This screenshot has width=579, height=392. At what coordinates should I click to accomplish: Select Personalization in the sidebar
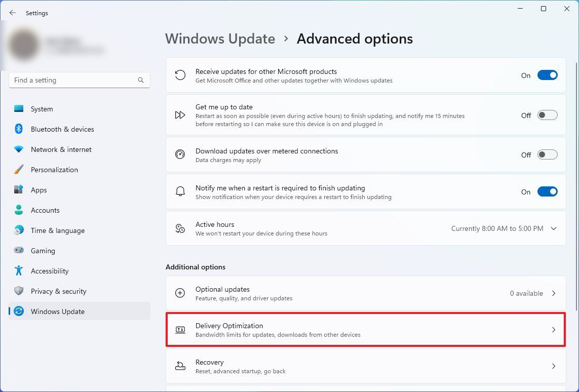point(80,170)
